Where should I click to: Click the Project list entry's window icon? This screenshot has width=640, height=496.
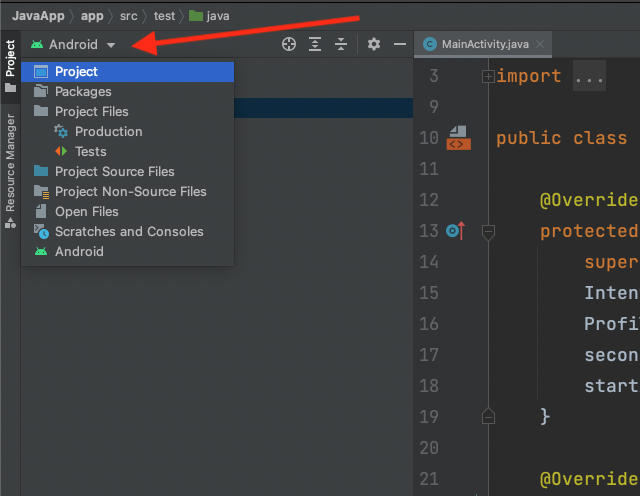click(41, 72)
